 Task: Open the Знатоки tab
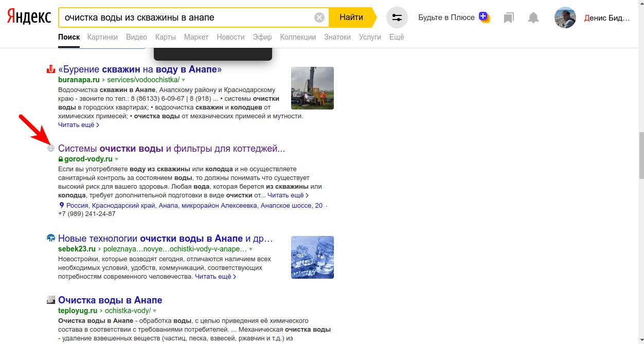337,37
